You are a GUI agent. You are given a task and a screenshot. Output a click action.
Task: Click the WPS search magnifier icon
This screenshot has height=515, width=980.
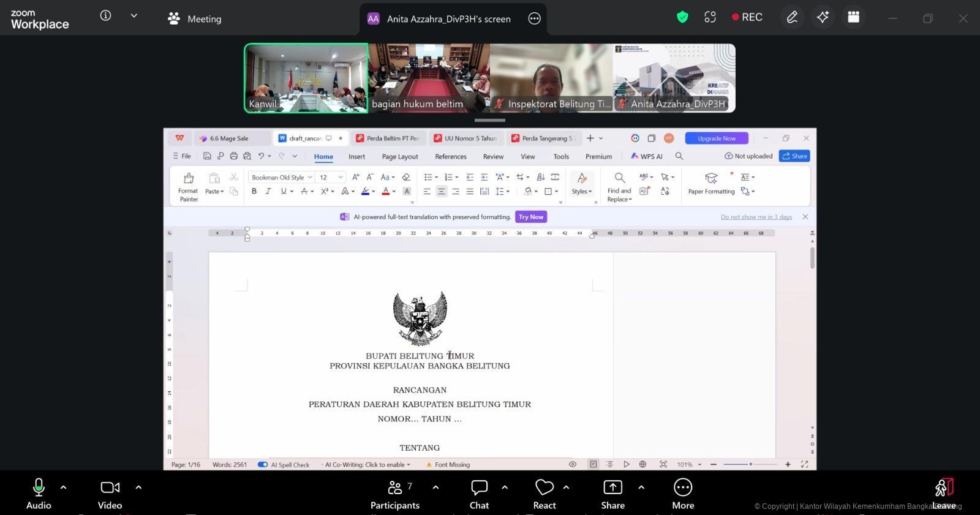point(679,156)
